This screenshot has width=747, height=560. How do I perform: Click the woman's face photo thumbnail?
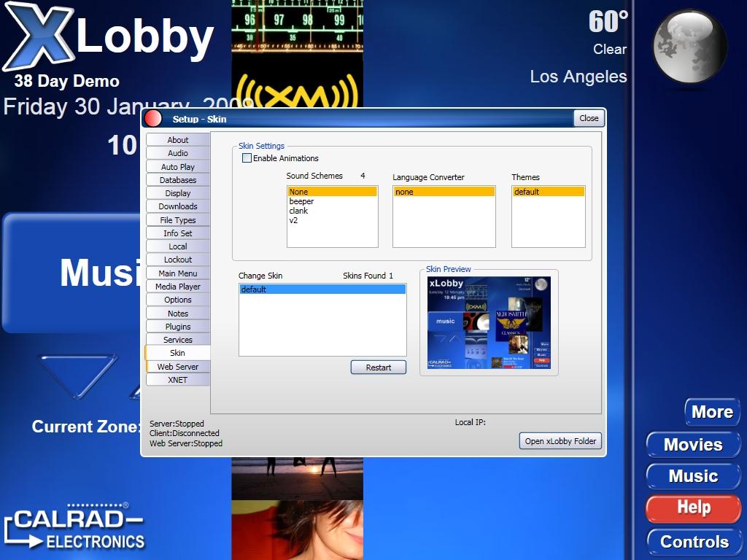point(298,530)
